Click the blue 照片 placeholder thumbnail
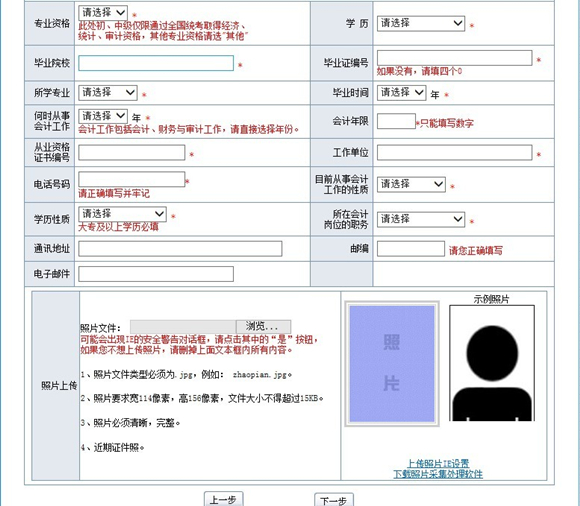The width and height of the screenshot is (580, 506). click(392, 364)
